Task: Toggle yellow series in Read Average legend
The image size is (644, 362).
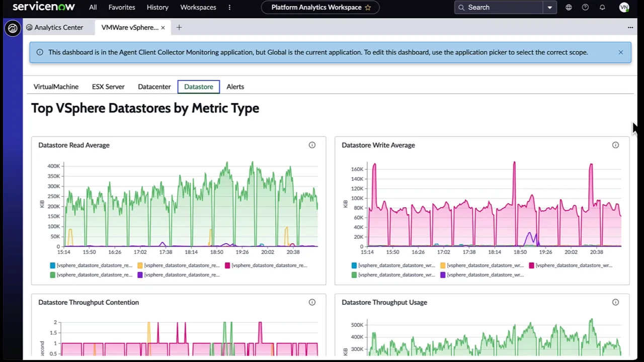Action: coord(179,265)
